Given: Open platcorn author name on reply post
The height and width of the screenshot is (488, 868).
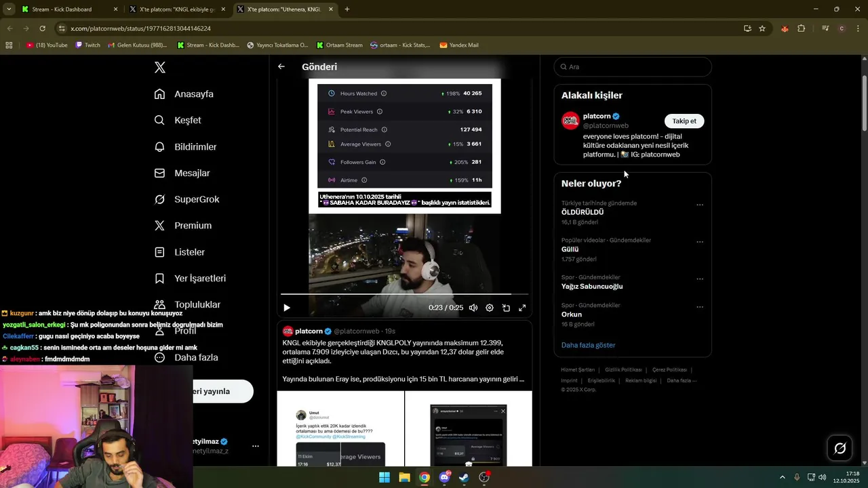Looking at the screenshot, I should pyautogui.click(x=309, y=331).
